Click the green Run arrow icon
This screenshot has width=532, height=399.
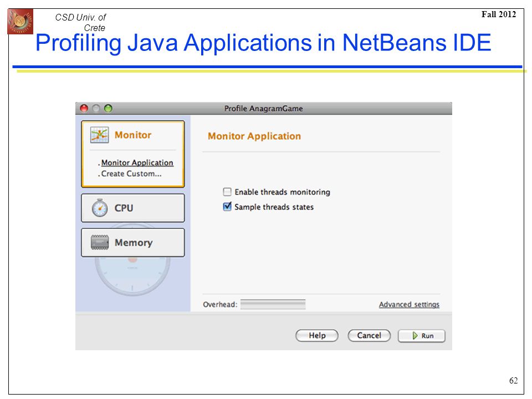point(415,336)
